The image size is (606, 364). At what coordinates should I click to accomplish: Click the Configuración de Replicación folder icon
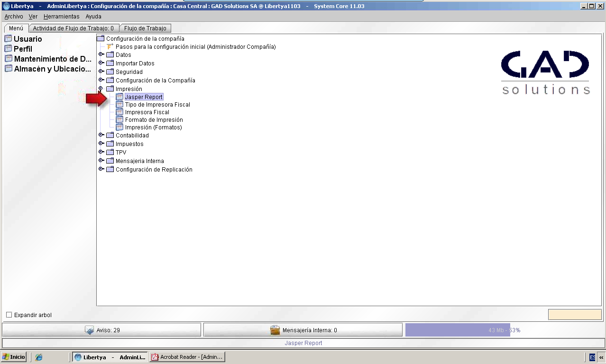point(110,170)
